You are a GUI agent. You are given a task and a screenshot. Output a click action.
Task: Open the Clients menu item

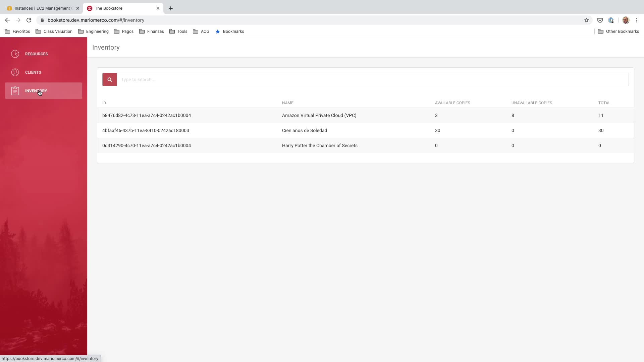tap(33, 72)
